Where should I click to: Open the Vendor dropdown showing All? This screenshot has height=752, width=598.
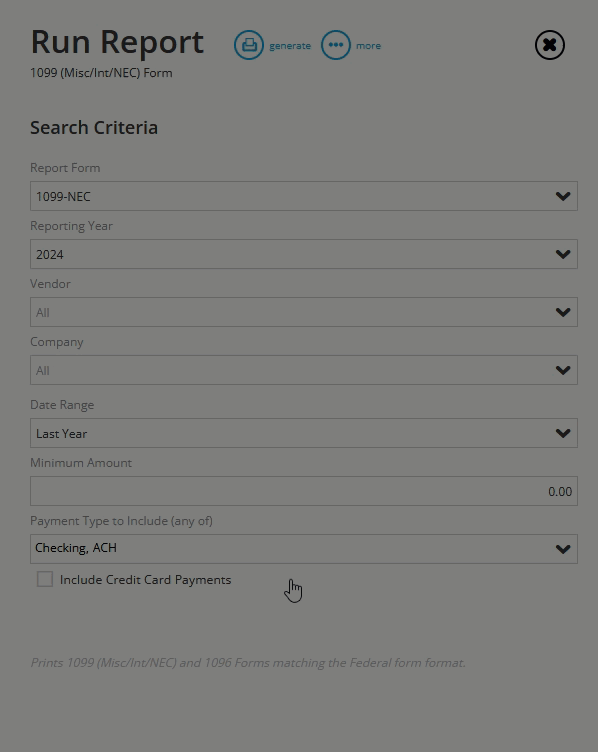click(304, 312)
